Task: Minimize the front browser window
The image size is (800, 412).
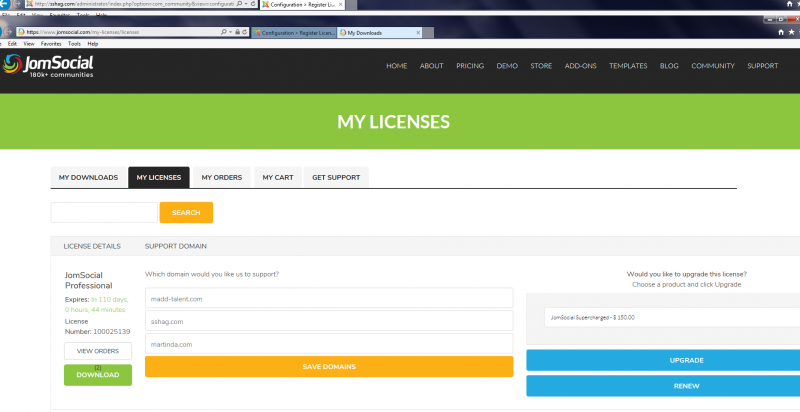Action: tap(770, 19)
